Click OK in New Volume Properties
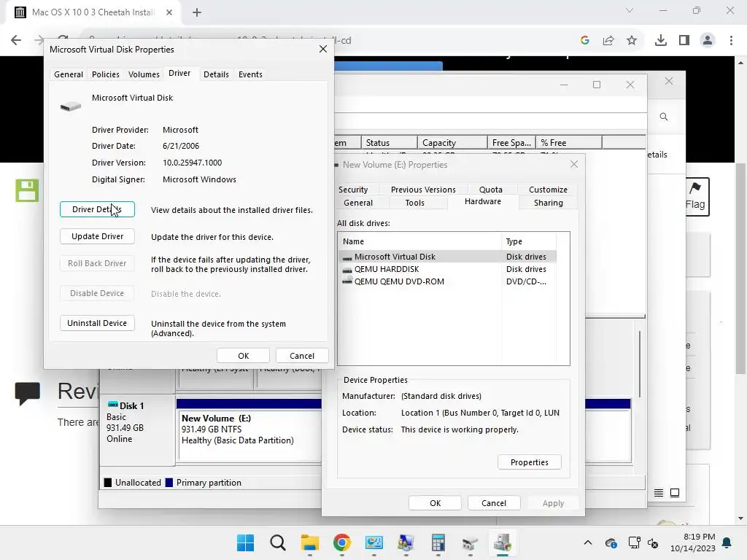The height and width of the screenshot is (560, 747). coord(435,503)
